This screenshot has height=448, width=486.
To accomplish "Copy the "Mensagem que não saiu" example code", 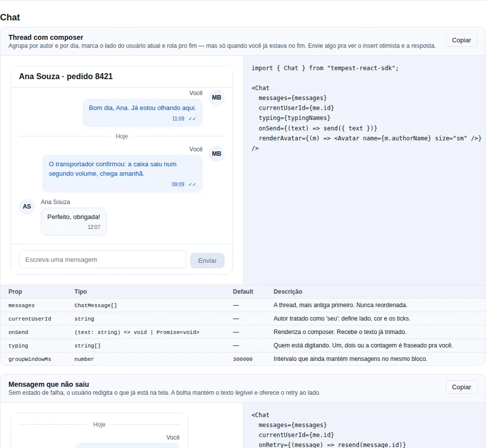I will (x=461, y=387).
